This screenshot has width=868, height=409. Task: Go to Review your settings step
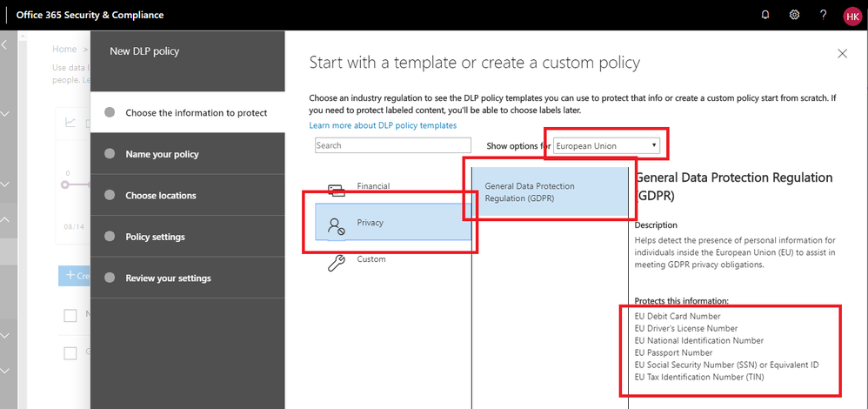click(x=188, y=278)
